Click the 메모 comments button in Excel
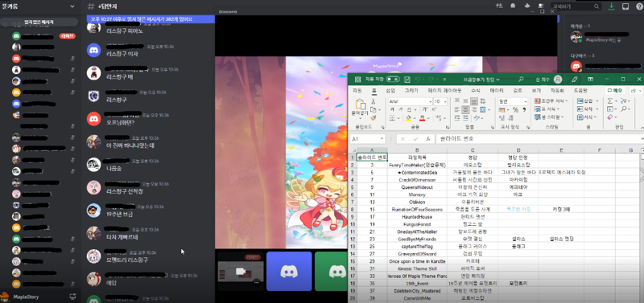 [x=615, y=90]
